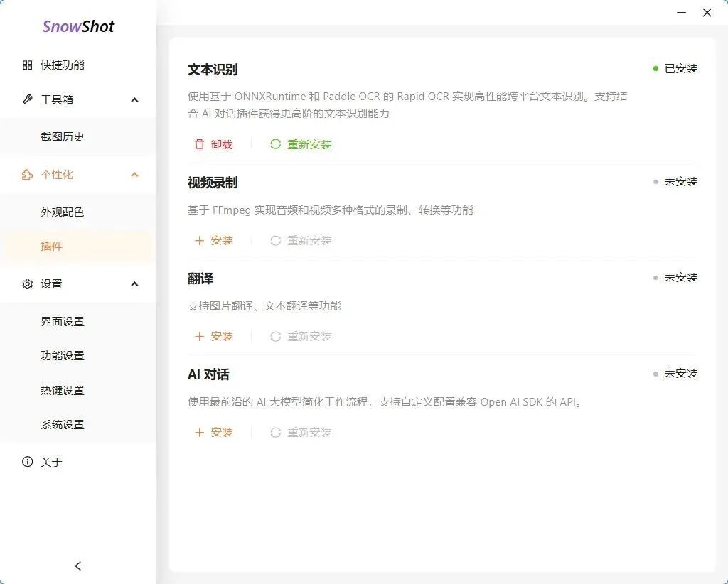Select the 快捷功能 grid icon in sidebar
This screenshot has width=728, height=584.
point(26,65)
